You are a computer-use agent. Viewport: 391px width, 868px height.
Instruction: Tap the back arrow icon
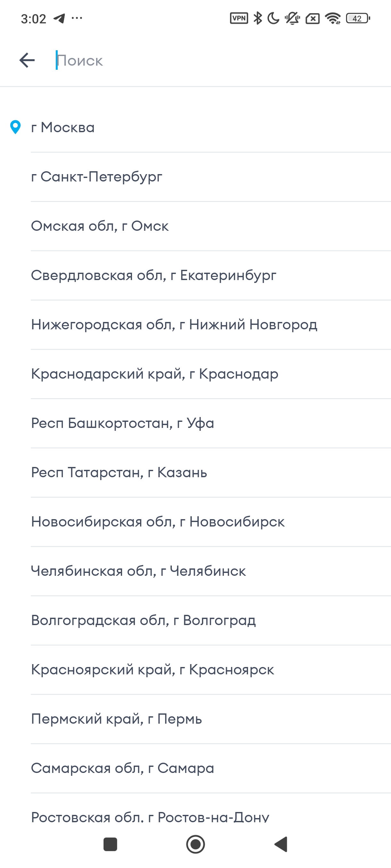[27, 60]
